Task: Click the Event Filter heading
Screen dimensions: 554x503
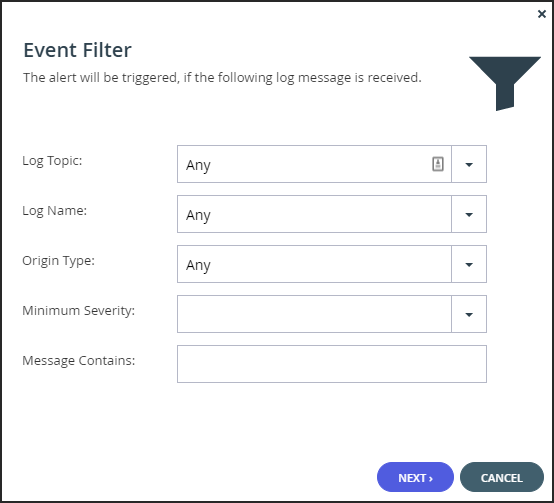Action: pyautogui.click(x=77, y=50)
